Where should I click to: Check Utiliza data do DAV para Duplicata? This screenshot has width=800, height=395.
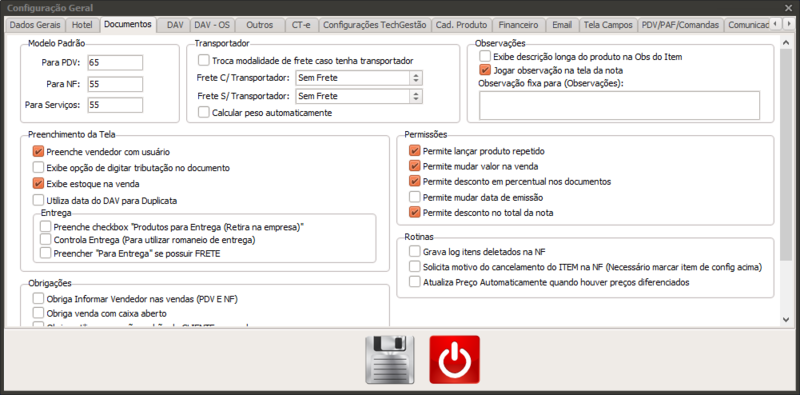pos(38,200)
